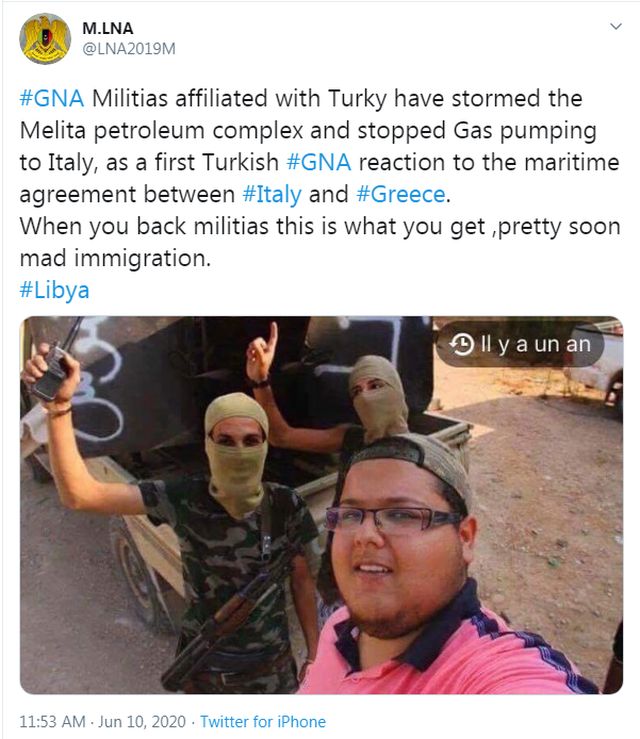This screenshot has width=640, height=739.
Task: Click the 11:53 AM time stamp
Action: 52,722
